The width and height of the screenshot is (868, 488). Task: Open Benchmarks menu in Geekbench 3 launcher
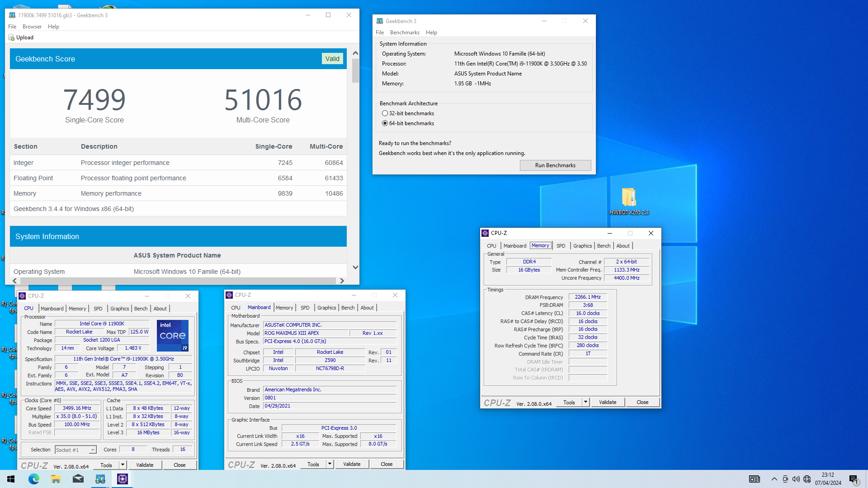point(405,33)
